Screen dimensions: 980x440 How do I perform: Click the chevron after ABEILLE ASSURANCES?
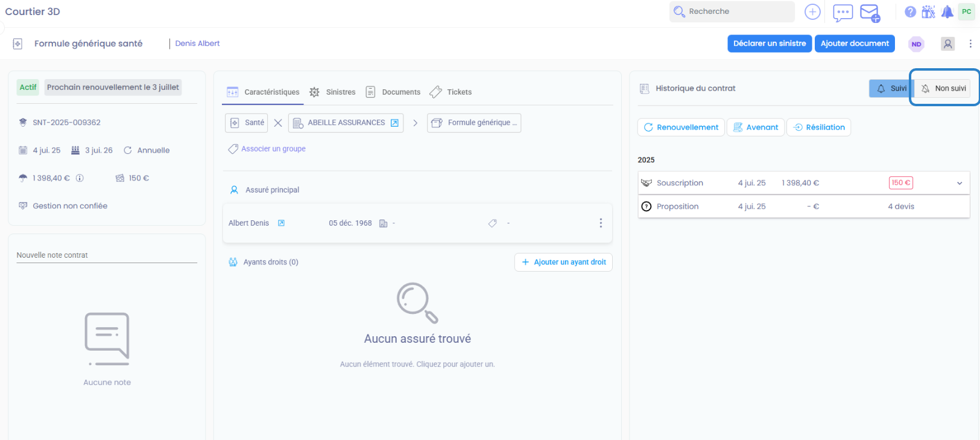(415, 123)
